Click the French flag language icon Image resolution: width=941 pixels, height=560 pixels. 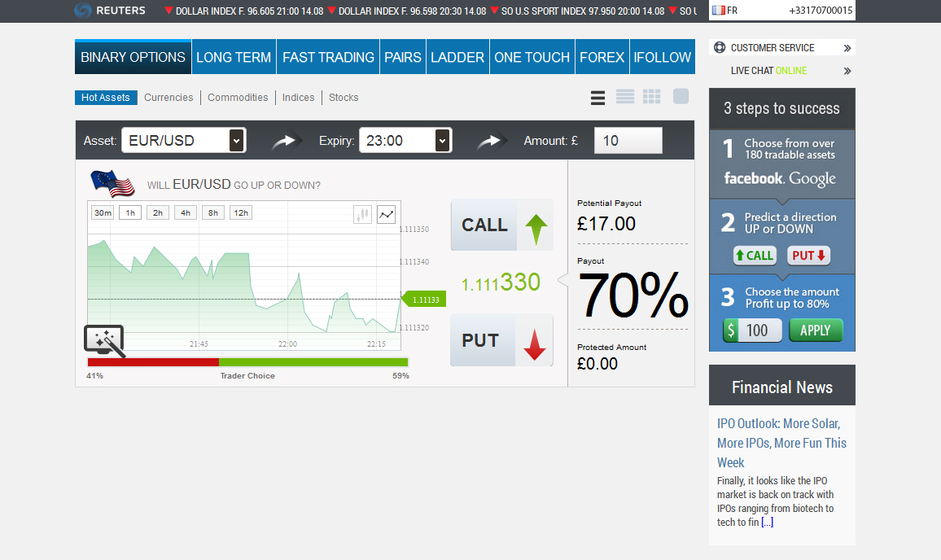pyautogui.click(x=718, y=11)
